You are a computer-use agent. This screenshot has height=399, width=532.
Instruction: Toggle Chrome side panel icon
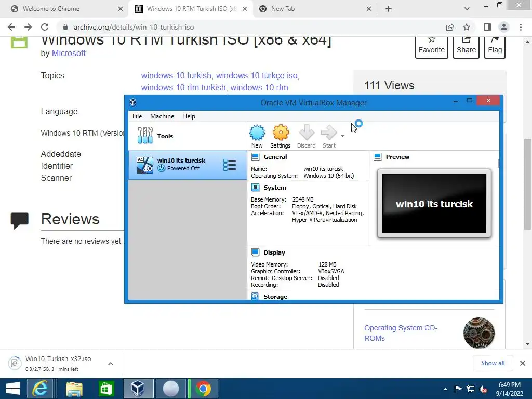tap(487, 27)
